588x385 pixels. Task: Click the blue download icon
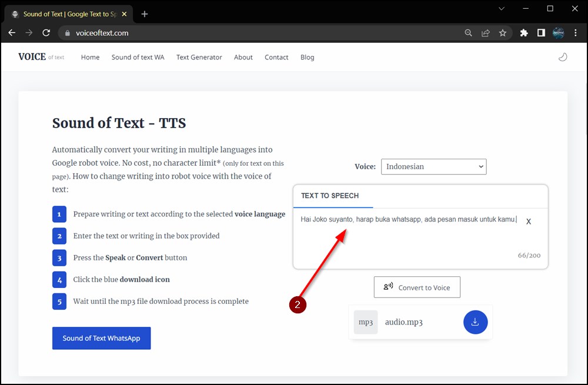(x=475, y=322)
